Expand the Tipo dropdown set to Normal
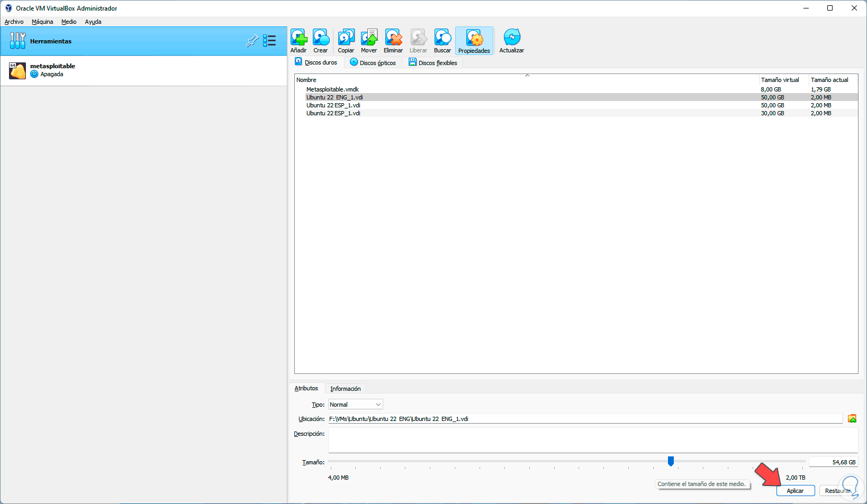867x504 pixels. pyautogui.click(x=356, y=405)
